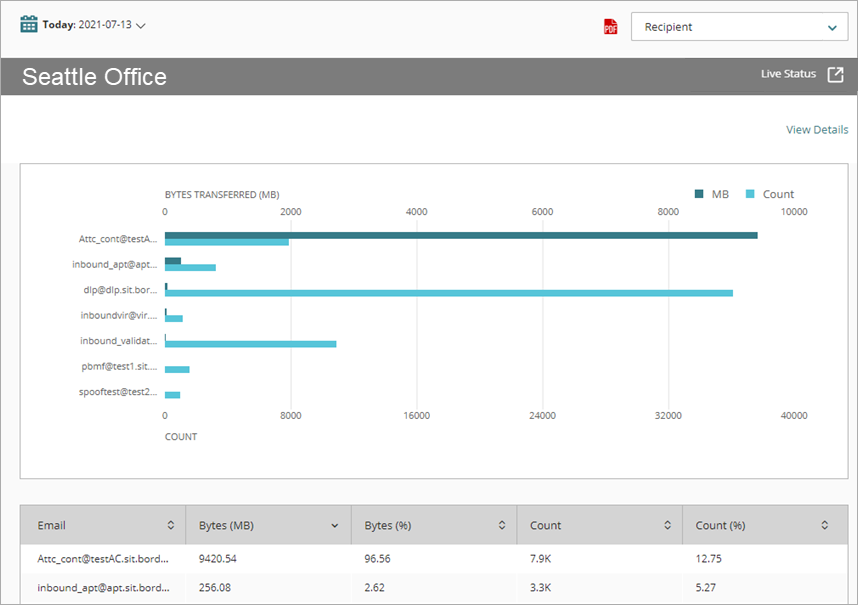Image resolution: width=858 pixels, height=605 pixels.
Task: Select the Seattle Office header
Action: click(94, 76)
